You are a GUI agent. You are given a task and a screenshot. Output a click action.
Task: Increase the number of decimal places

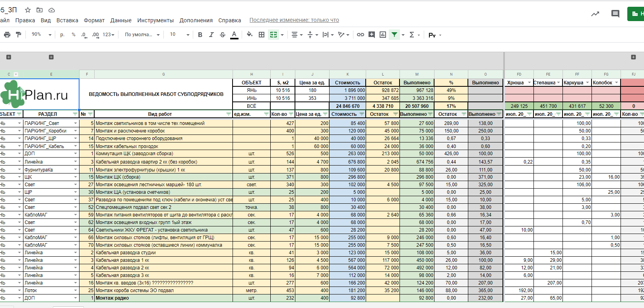coord(95,35)
